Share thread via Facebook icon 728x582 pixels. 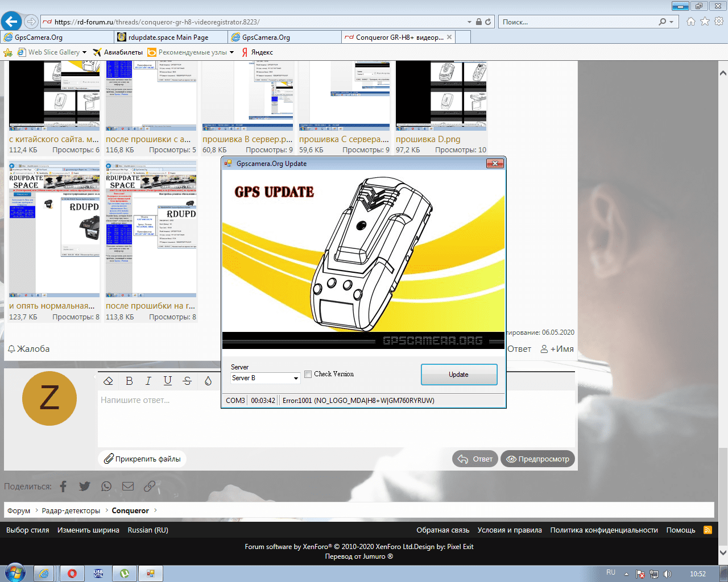pyautogui.click(x=63, y=487)
